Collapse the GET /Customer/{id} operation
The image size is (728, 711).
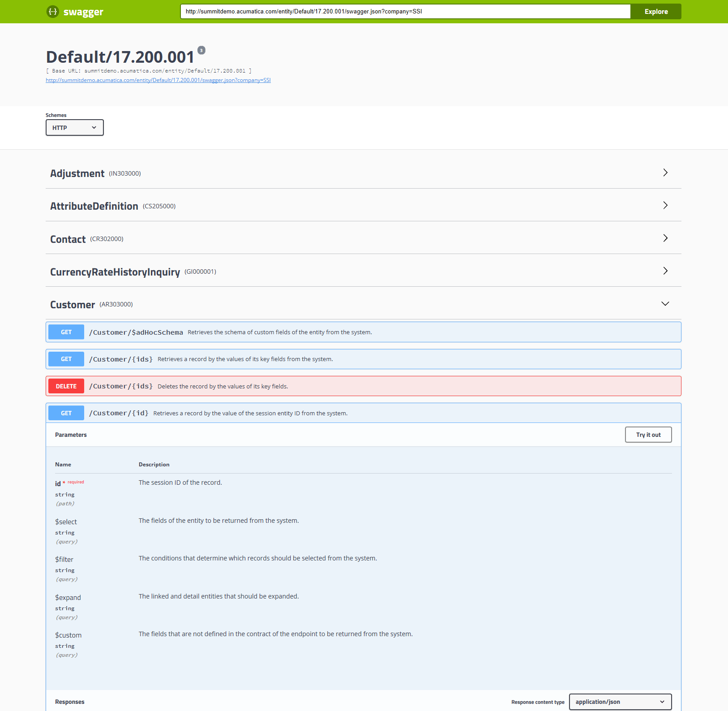(x=364, y=413)
